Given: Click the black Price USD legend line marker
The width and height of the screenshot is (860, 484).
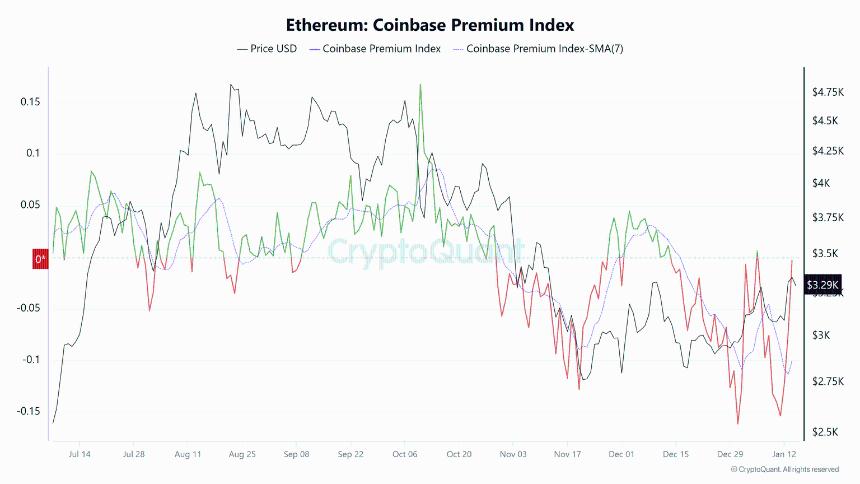Looking at the screenshot, I should [242, 48].
